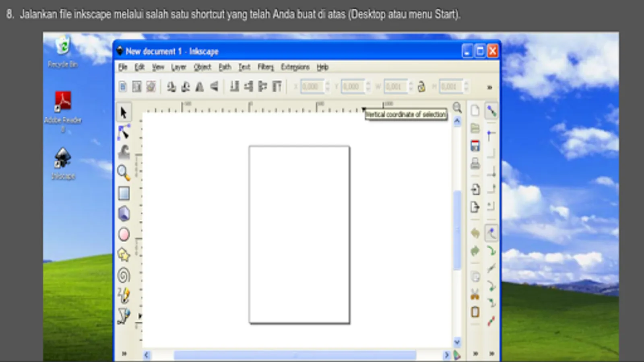Click the Import file icon

(475, 189)
